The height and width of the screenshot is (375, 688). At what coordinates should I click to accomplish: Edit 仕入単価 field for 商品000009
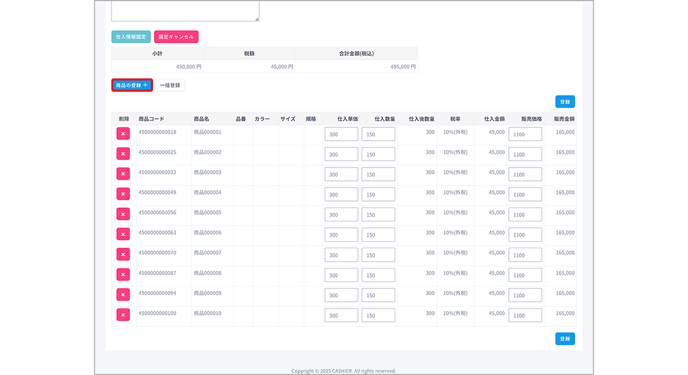click(x=341, y=296)
